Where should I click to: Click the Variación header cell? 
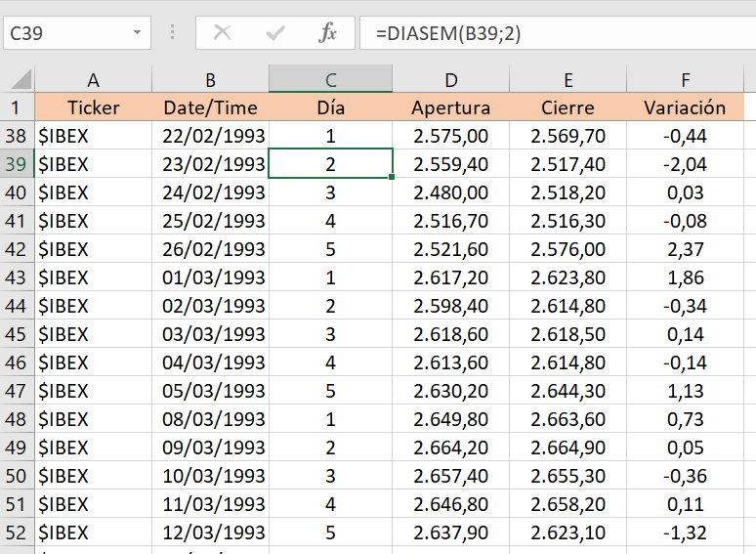pos(685,107)
